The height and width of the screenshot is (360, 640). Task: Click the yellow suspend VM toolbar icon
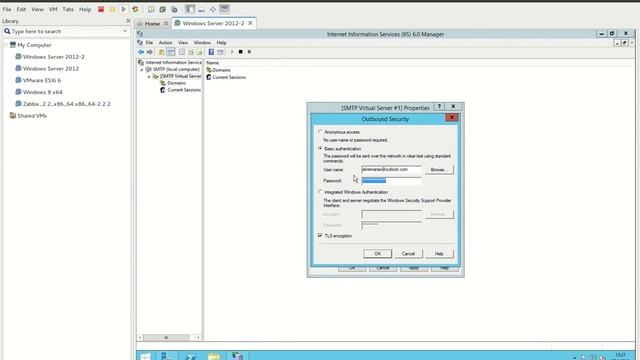tap(112, 9)
